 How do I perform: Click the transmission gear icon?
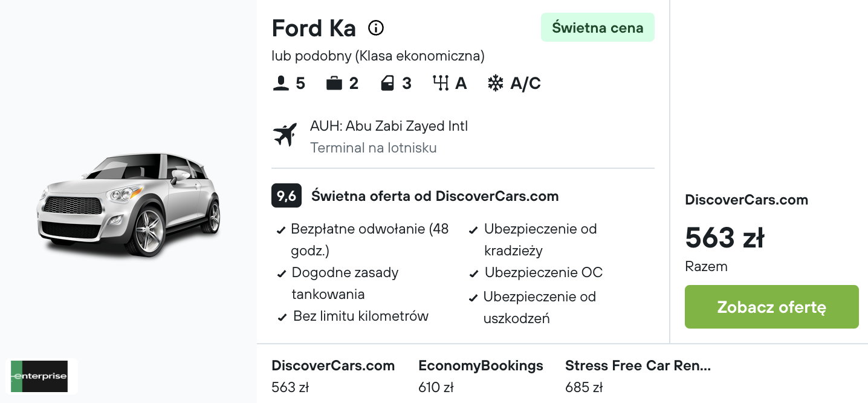pos(441,84)
